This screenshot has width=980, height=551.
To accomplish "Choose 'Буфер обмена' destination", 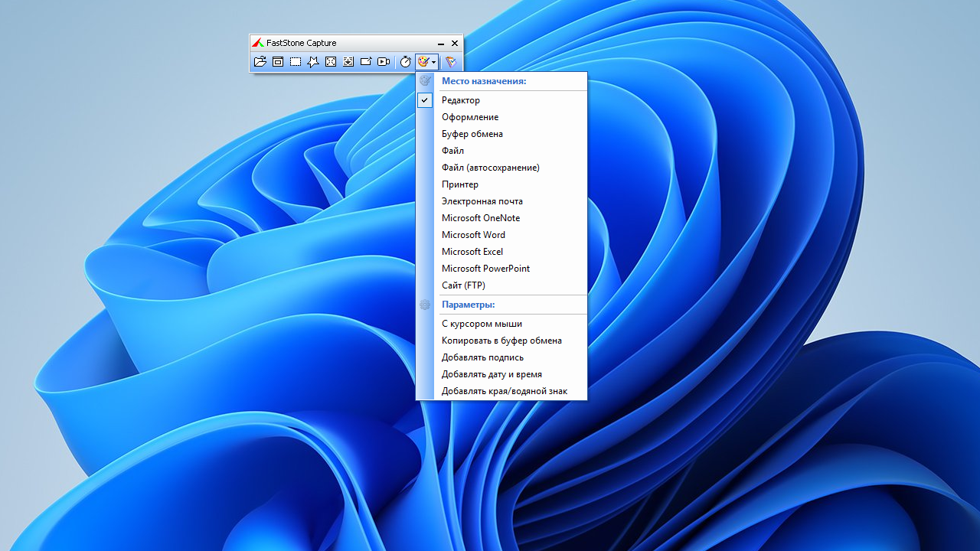I will [472, 134].
